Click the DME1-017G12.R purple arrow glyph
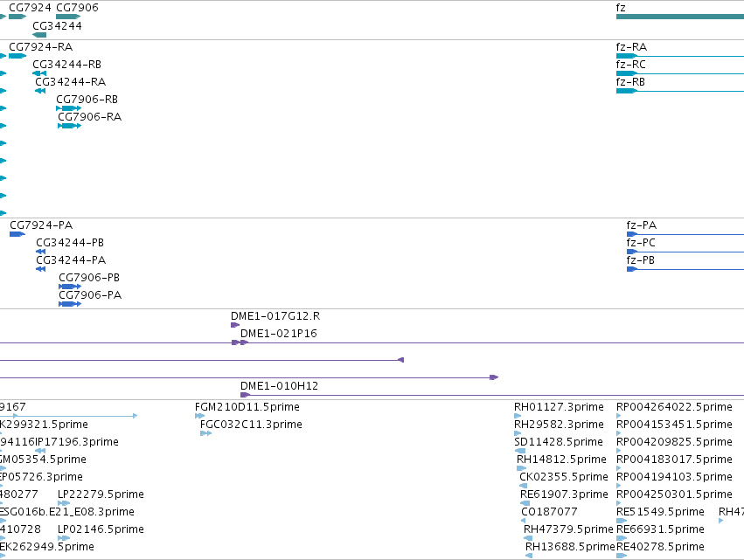744x560 pixels. (235, 325)
